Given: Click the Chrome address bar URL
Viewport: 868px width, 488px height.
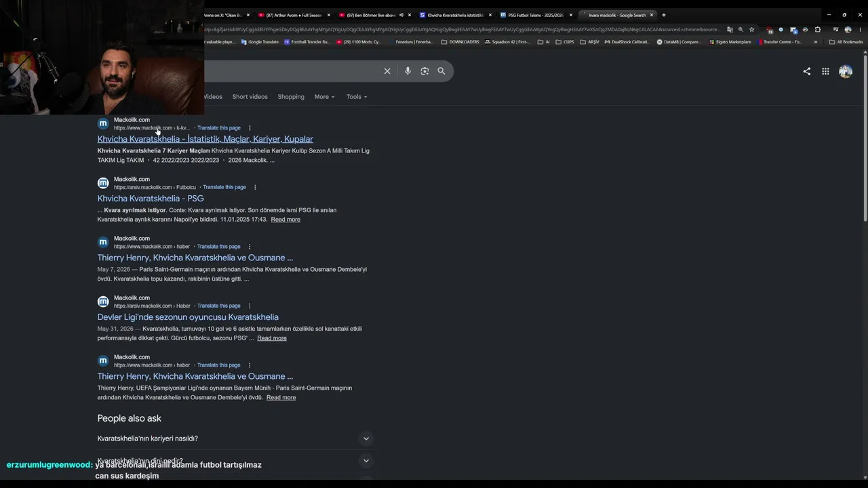Looking at the screenshot, I should pos(462,30).
